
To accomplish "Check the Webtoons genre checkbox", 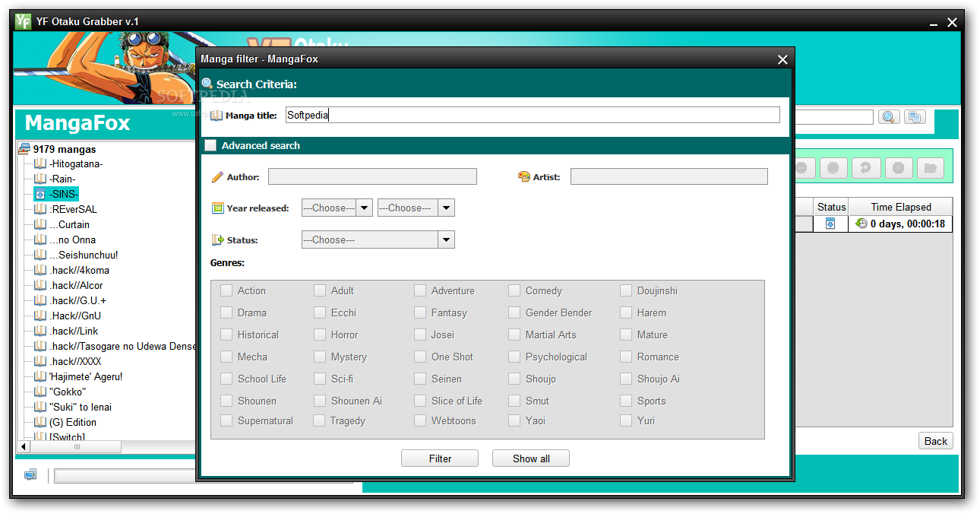I will pos(420,420).
